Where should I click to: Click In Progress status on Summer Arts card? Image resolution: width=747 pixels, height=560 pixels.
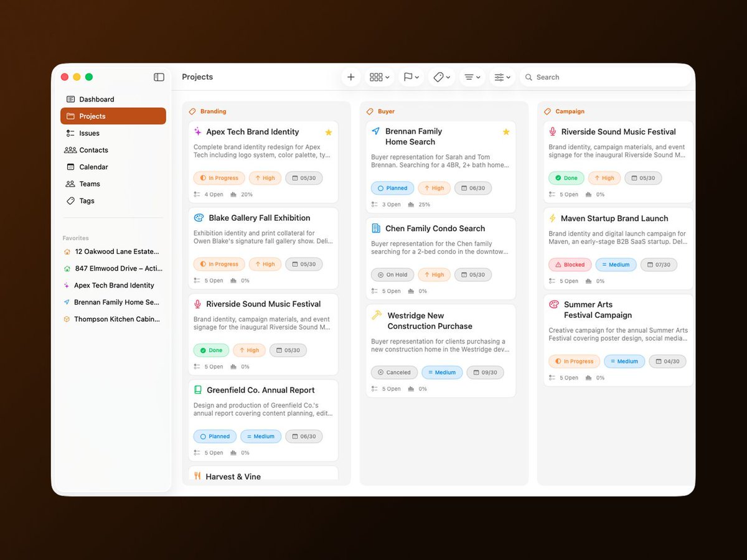click(x=574, y=362)
